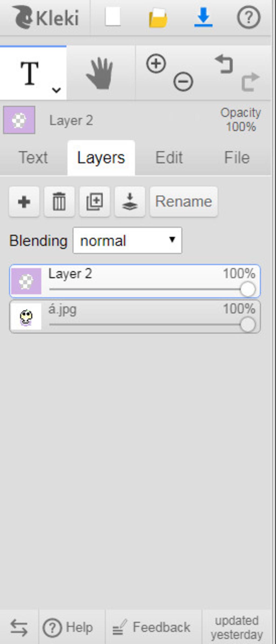Switch to the File tab
The width and height of the screenshot is (276, 644).
coord(237,158)
